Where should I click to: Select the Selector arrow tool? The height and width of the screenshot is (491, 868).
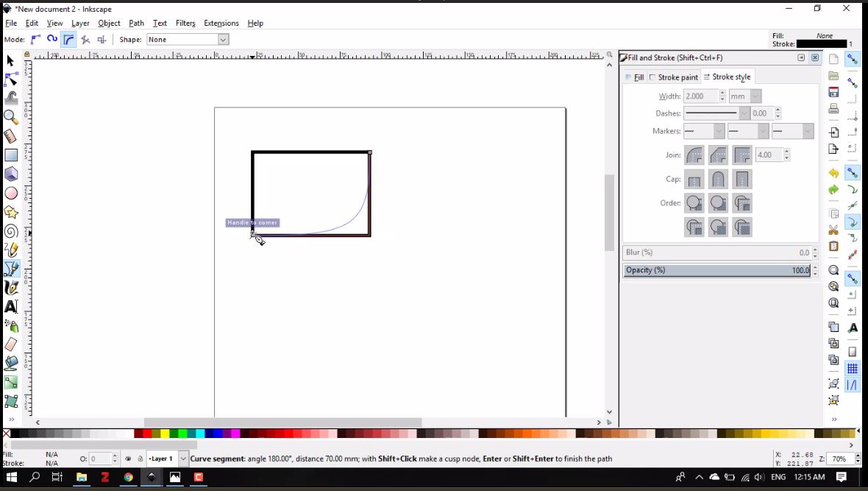pyautogui.click(x=10, y=61)
